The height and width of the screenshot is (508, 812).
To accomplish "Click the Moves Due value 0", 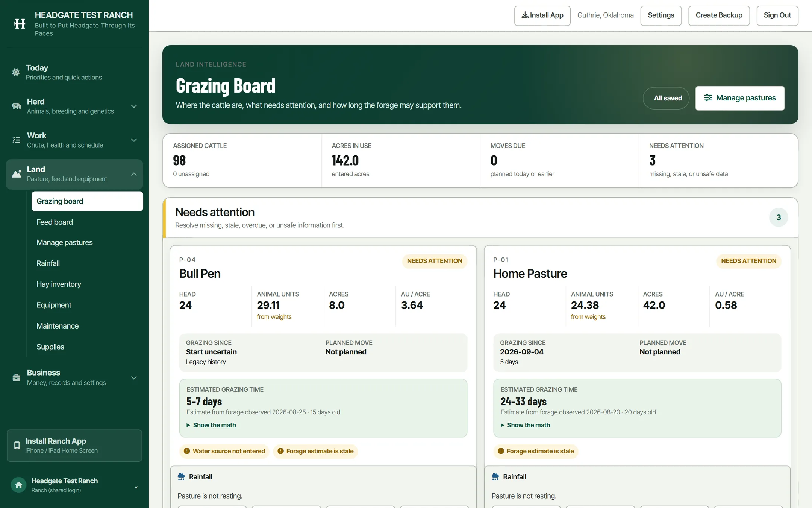I will click(494, 161).
